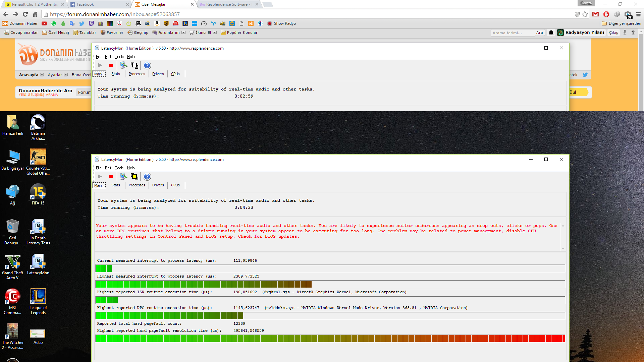Start monitoring in the 0:04:33 LatencyMon window
644x362 pixels.
click(100, 177)
